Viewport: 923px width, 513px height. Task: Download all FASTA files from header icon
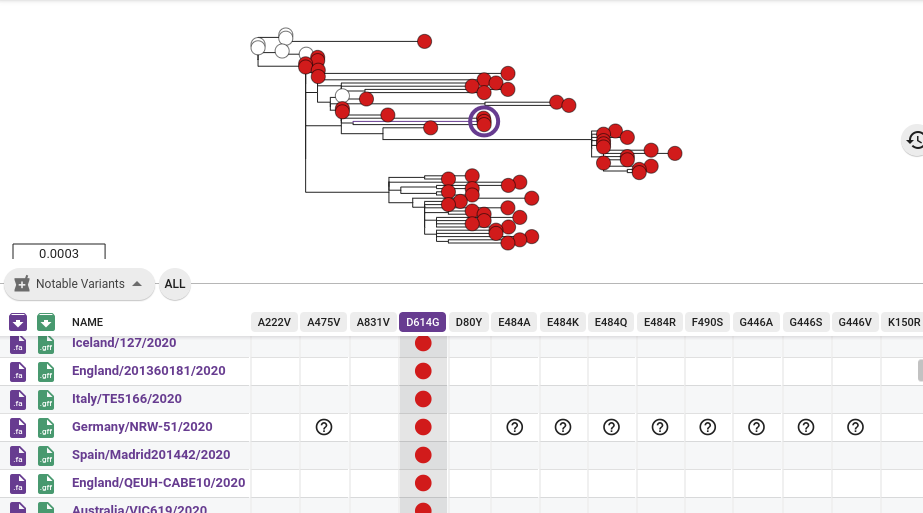coord(18,322)
